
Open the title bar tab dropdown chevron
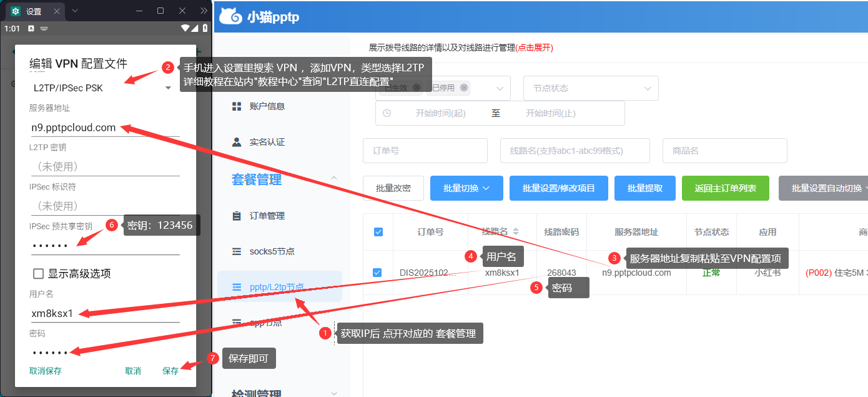pos(75,11)
